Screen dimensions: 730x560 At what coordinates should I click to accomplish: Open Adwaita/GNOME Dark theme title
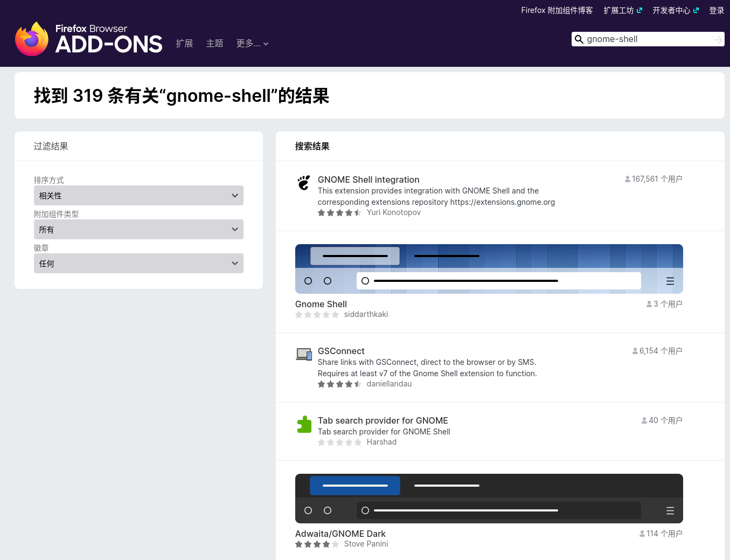(x=340, y=534)
